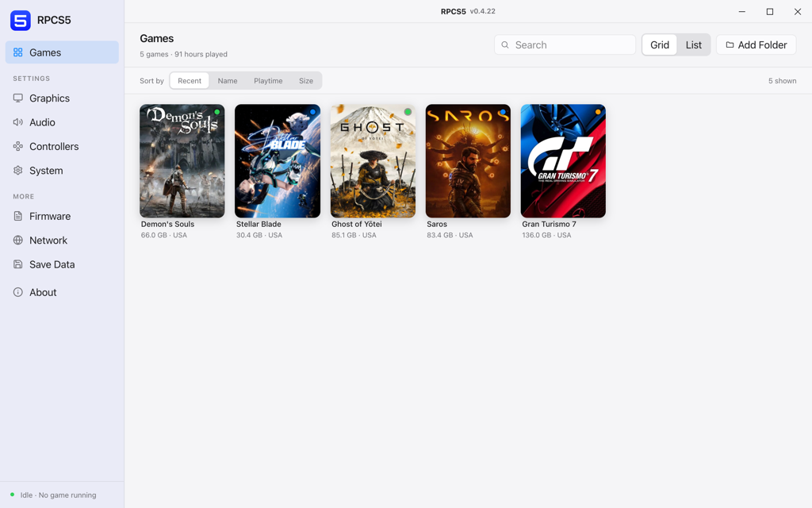The height and width of the screenshot is (508, 812).
Task: Switch to List view
Action: tap(693, 44)
